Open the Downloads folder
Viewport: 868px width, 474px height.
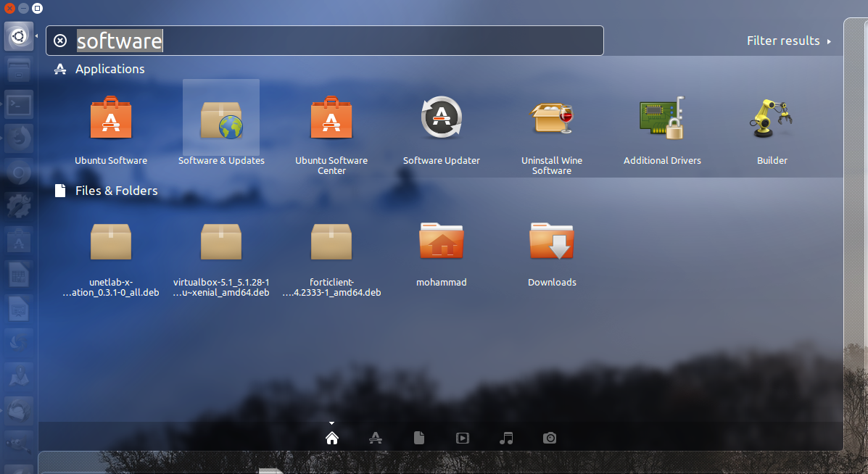coord(552,241)
